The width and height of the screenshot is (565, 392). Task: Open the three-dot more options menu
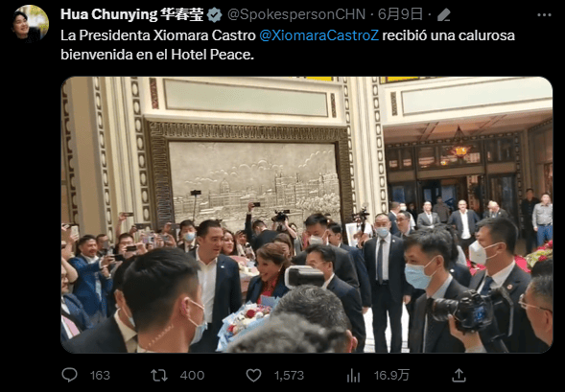coord(544,14)
